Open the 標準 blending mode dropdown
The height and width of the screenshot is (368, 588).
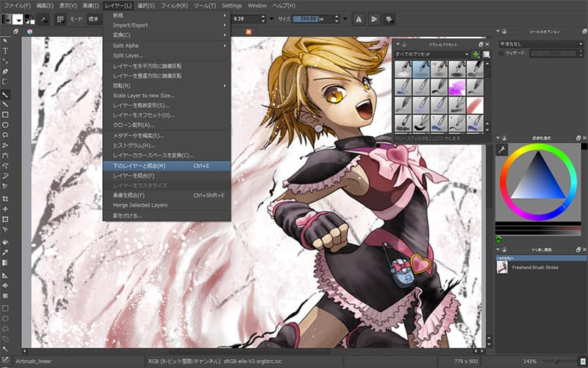95,19
